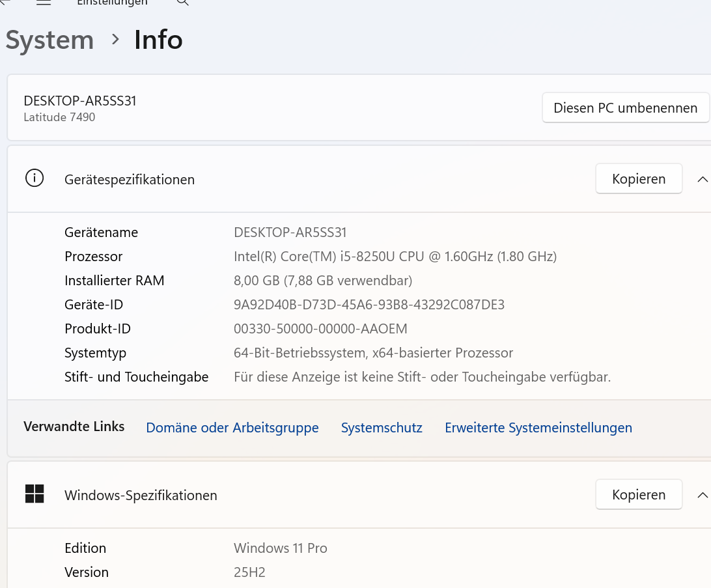Click the PC name in the top card
The image size is (711, 588).
coord(80,101)
